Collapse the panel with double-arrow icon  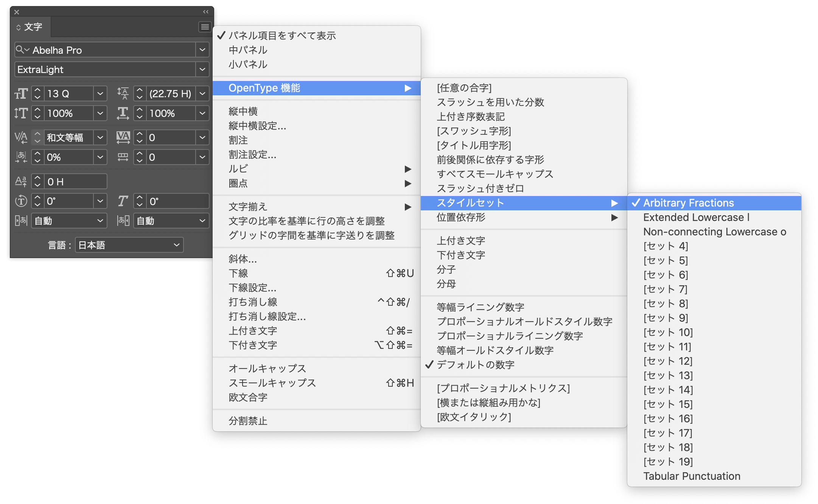[x=205, y=12]
